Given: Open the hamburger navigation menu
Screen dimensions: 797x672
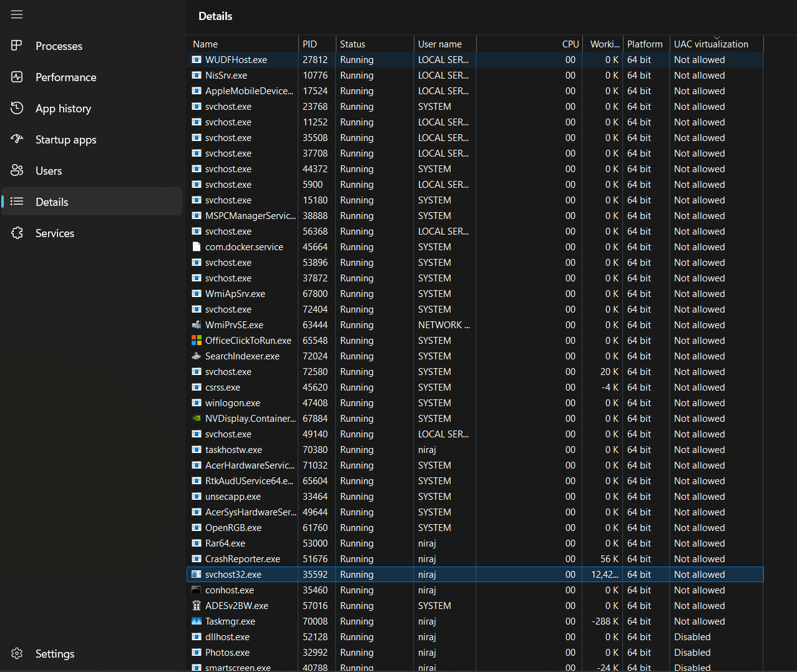Looking at the screenshot, I should (x=17, y=14).
